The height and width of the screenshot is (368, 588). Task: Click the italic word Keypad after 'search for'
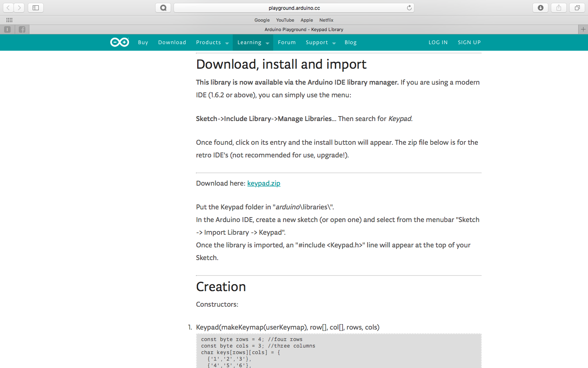(400, 119)
